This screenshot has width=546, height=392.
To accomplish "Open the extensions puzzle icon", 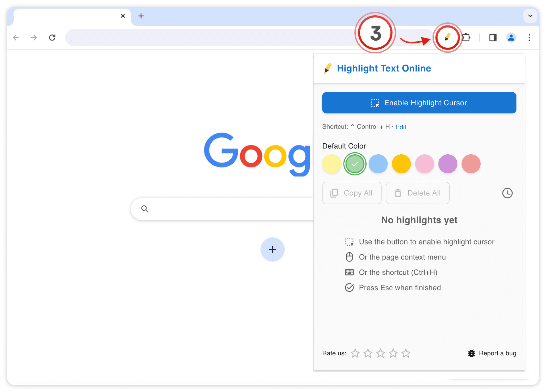I will (466, 37).
